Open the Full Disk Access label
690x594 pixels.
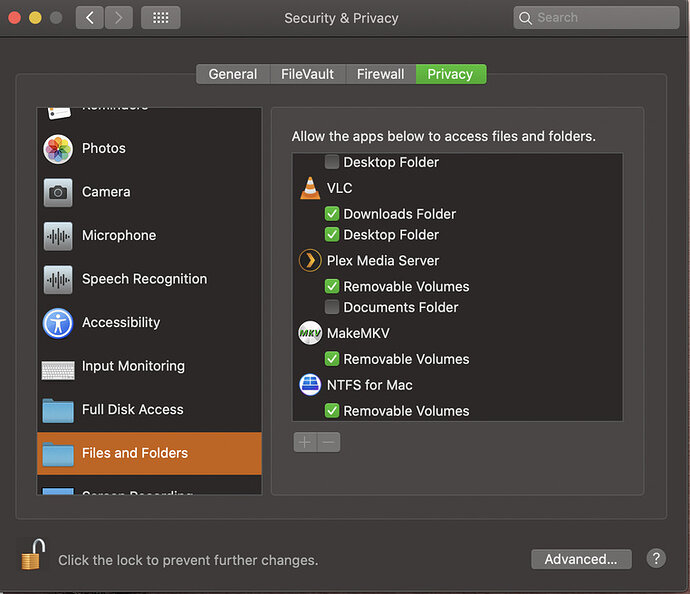pos(132,410)
